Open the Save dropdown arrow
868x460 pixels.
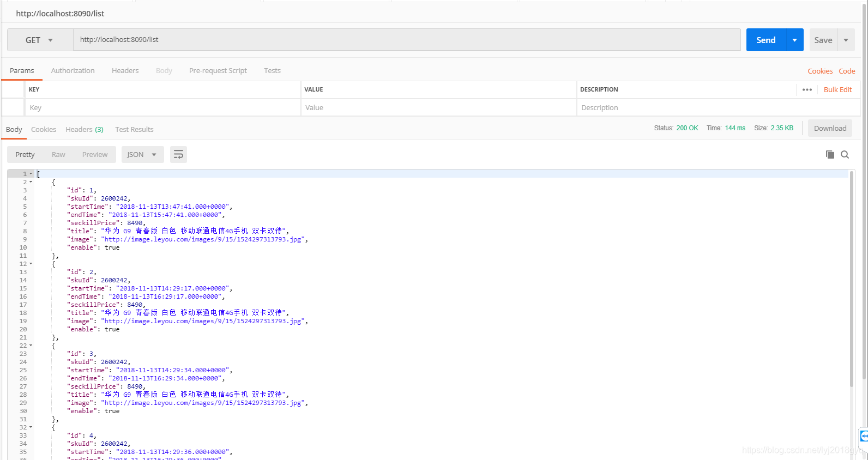point(846,40)
